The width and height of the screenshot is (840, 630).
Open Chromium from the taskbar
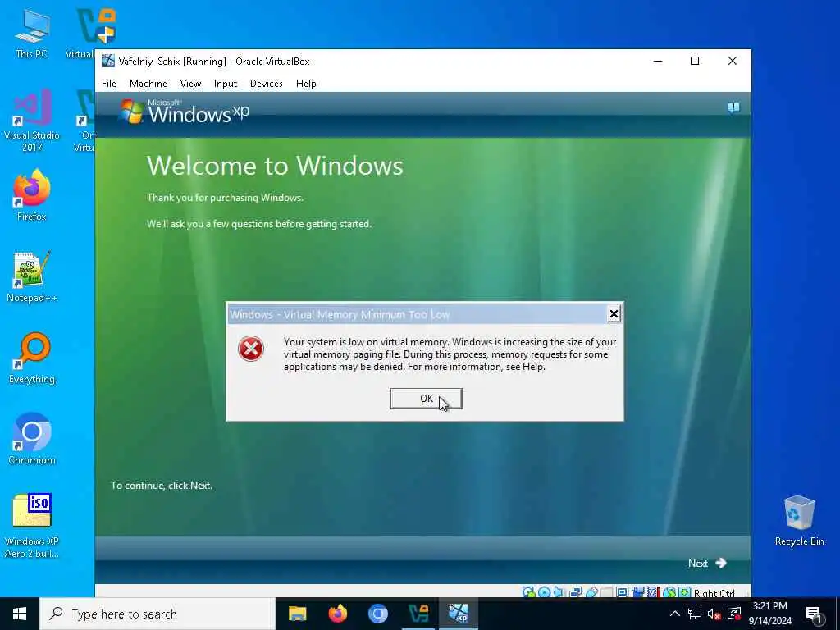[377, 614]
